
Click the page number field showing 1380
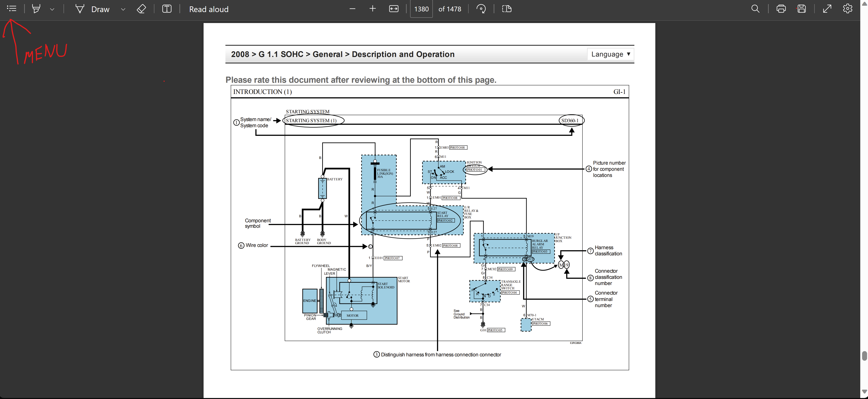point(421,9)
